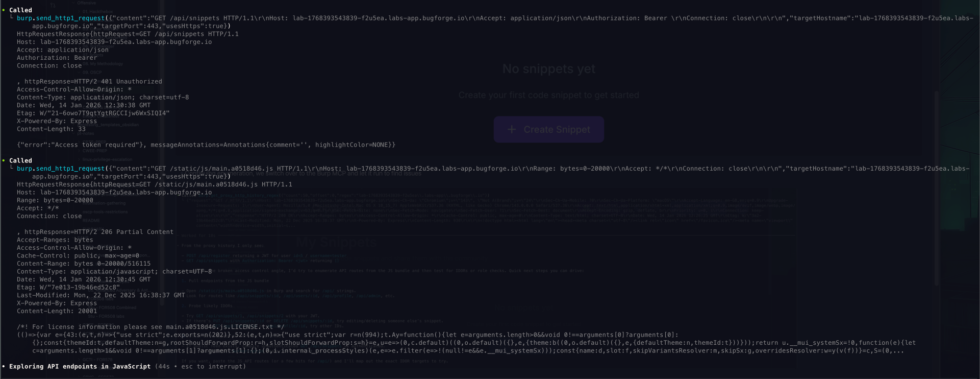
Task: Collapse the Offensive folder chevron
Action: click(x=73, y=3)
